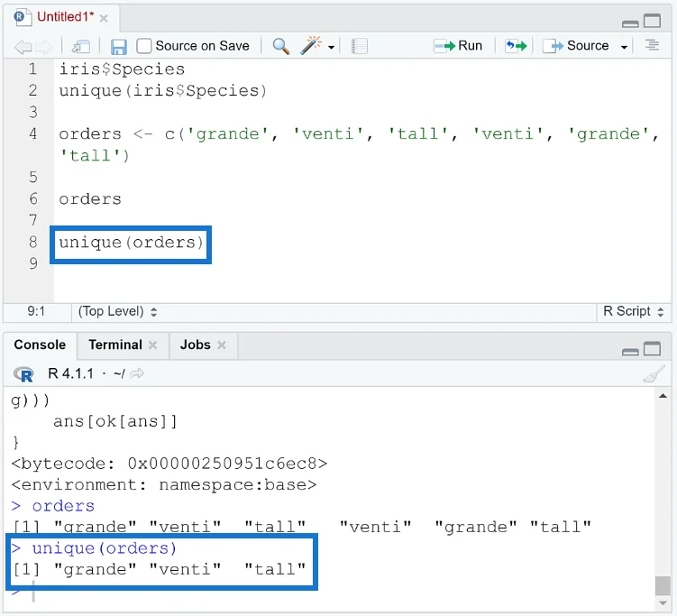Click R 4.1.1 version label
677x616 pixels.
(x=71, y=373)
